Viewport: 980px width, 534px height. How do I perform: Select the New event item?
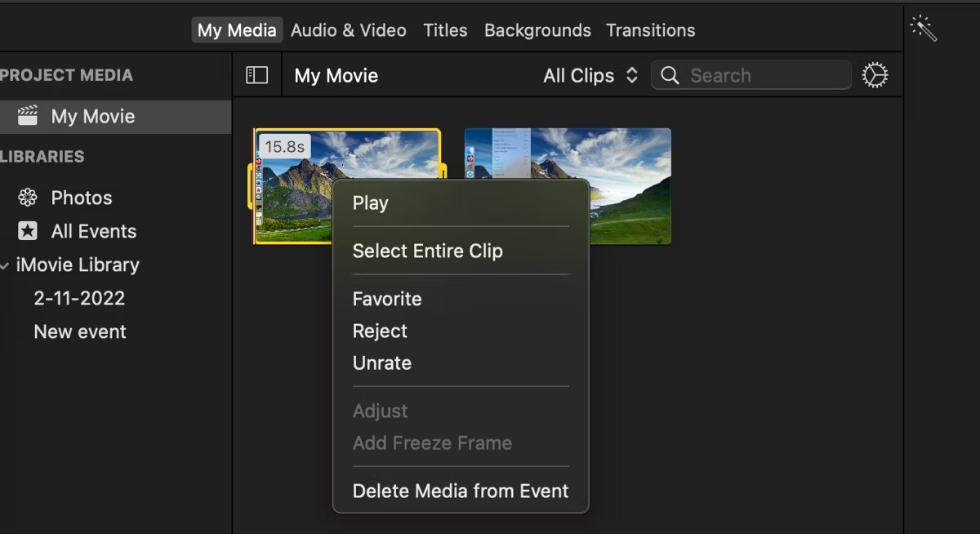[x=80, y=332]
